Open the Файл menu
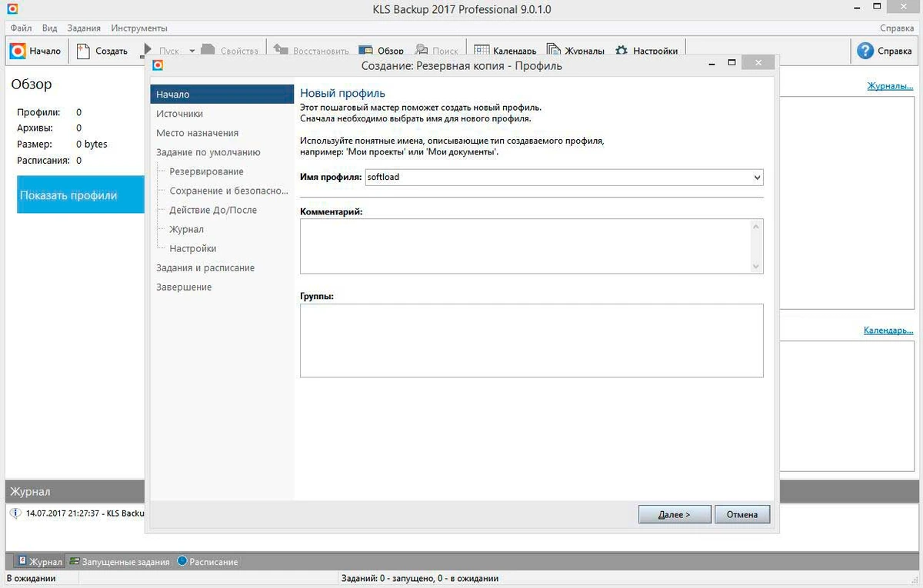 coord(22,28)
